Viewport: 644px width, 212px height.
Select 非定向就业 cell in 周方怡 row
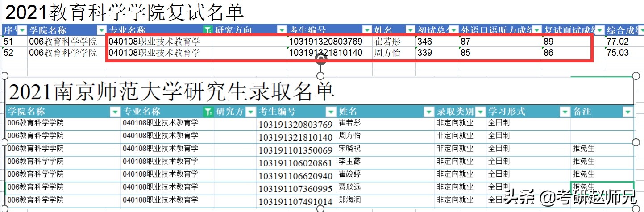(461, 136)
